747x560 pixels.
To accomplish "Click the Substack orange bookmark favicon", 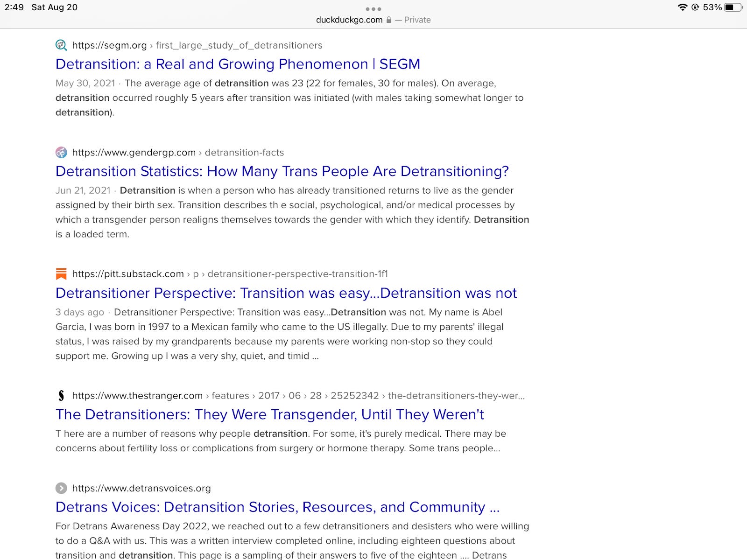I will 61,274.
